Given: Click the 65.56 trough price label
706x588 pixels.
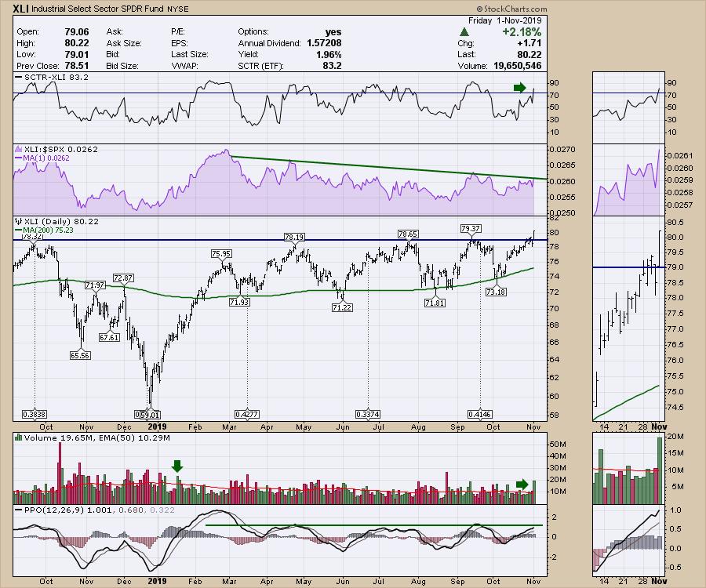Looking at the screenshot, I should click(80, 355).
